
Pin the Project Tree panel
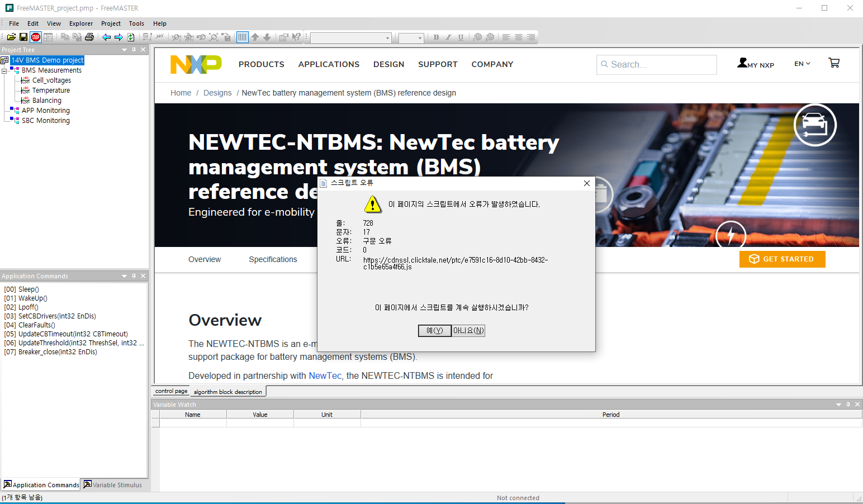pos(133,50)
